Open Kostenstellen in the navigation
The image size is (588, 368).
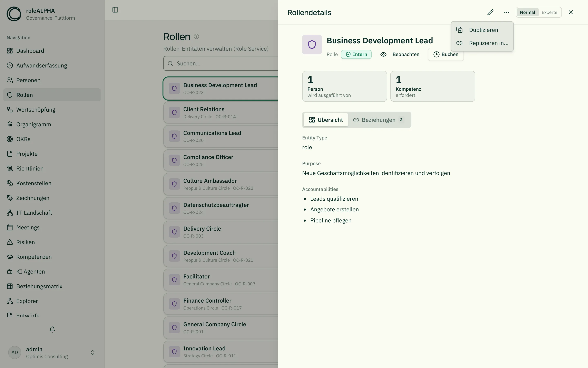(x=52, y=183)
